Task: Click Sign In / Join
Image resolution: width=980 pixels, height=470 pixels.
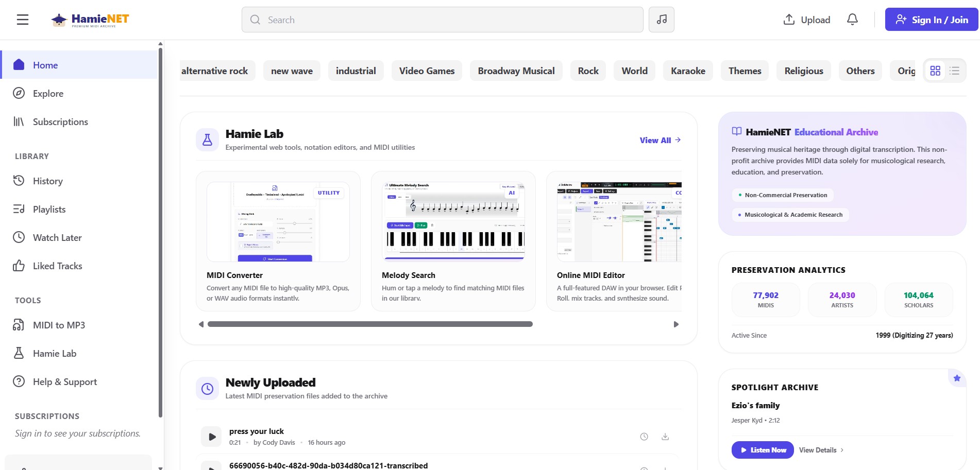Action: point(932,20)
